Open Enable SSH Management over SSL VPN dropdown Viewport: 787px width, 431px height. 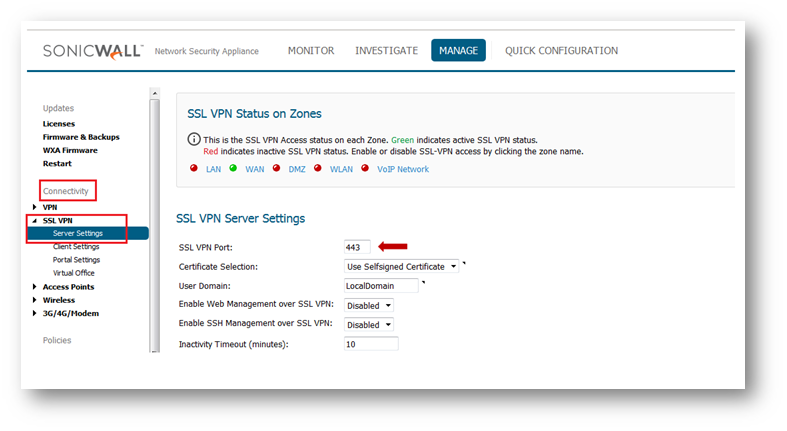click(368, 325)
